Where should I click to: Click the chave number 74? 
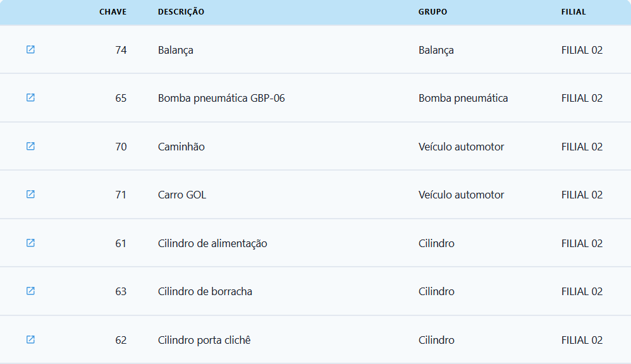pyautogui.click(x=121, y=49)
